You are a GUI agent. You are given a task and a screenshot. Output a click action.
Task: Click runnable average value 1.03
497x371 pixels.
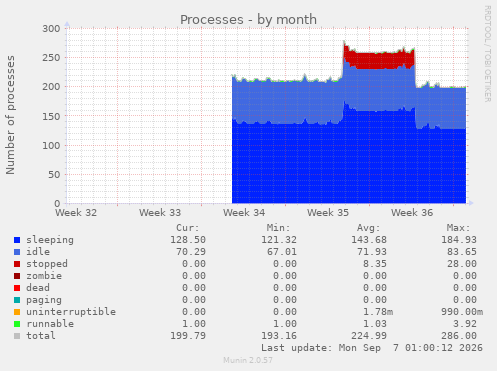tap(375, 324)
